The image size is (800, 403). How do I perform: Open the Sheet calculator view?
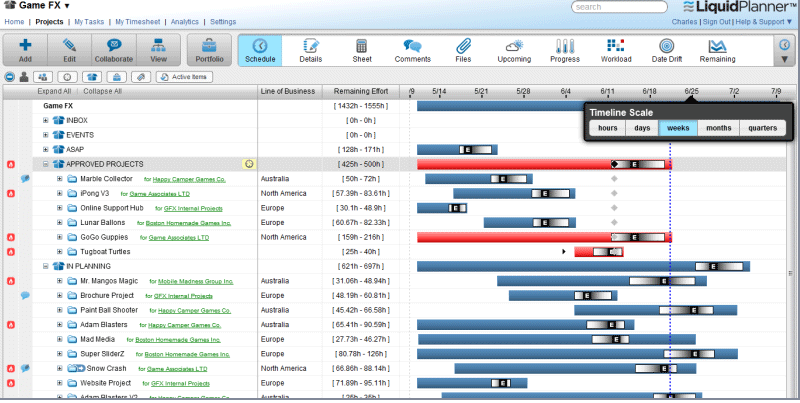(362, 50)
